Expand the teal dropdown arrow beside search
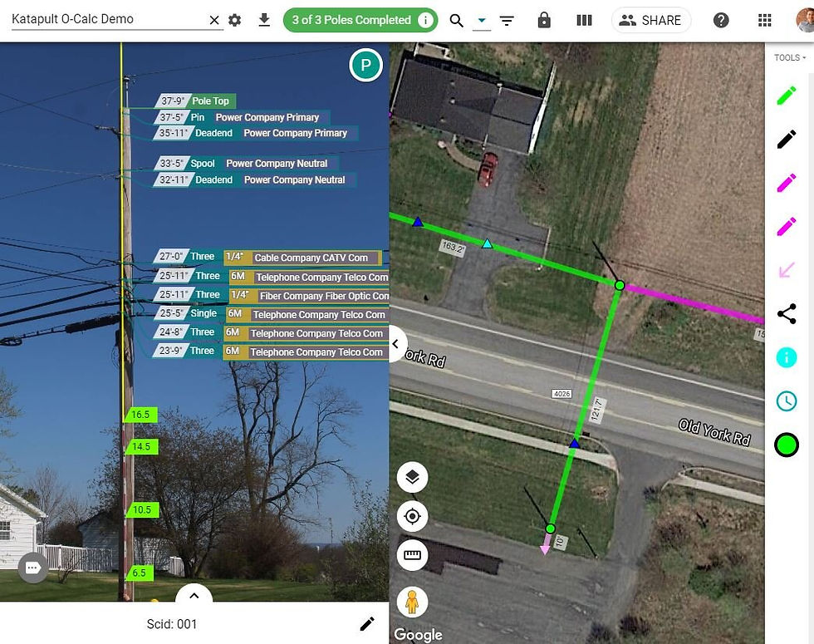 (x=482, y=21)
